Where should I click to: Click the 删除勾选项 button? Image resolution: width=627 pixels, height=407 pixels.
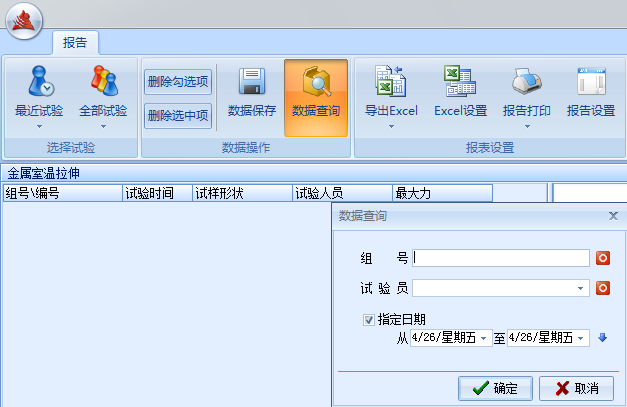coord(178,82)
